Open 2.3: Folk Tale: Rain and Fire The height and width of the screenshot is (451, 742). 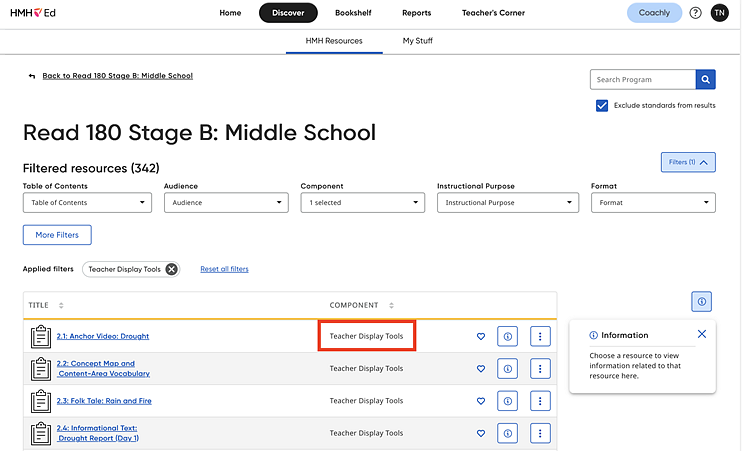(x=104, y=401)
